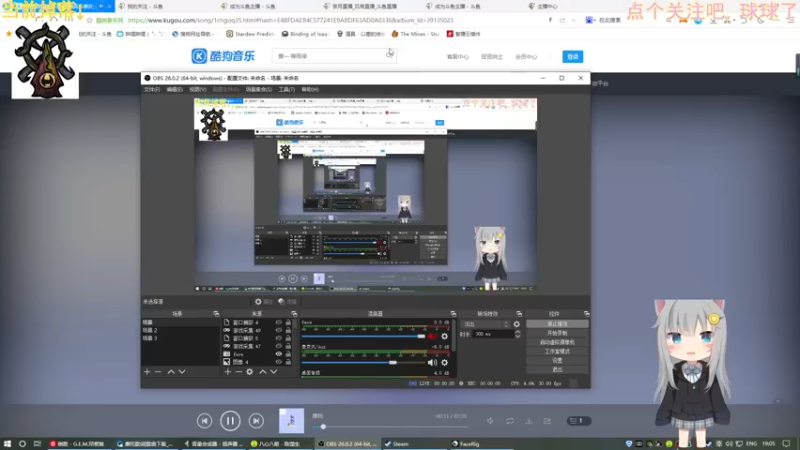The height and width of the screenshot is (450, 800).
Task: Open the 场景集合(S) menu in OBS
Action: [x=259, y=89]
